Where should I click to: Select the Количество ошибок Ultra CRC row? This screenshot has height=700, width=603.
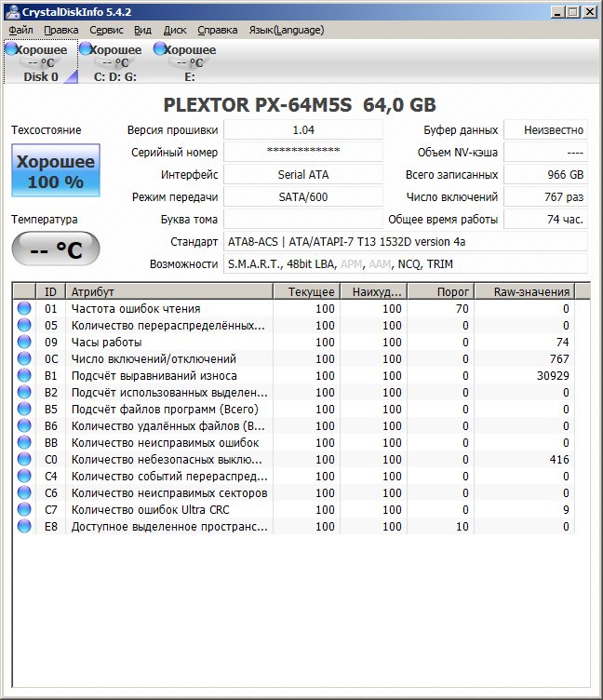click(x=294, y=509)
